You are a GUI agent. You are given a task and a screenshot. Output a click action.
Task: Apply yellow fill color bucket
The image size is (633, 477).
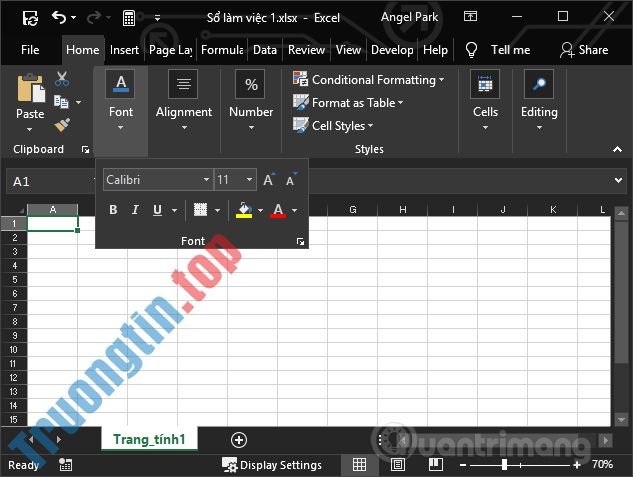[244, 210]
